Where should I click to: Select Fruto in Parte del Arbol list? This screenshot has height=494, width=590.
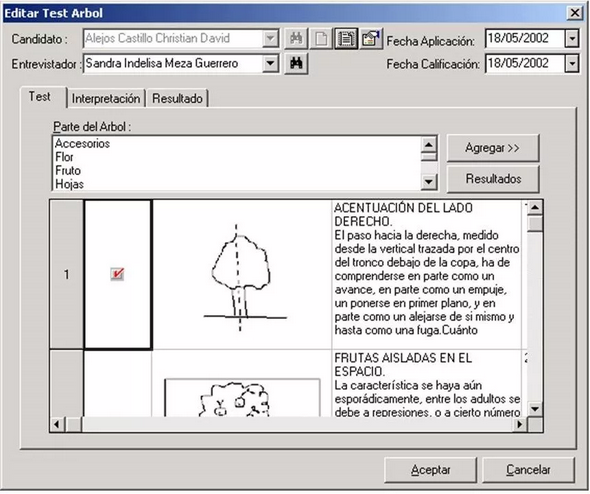pyautogui.click(x=68, y=170)
